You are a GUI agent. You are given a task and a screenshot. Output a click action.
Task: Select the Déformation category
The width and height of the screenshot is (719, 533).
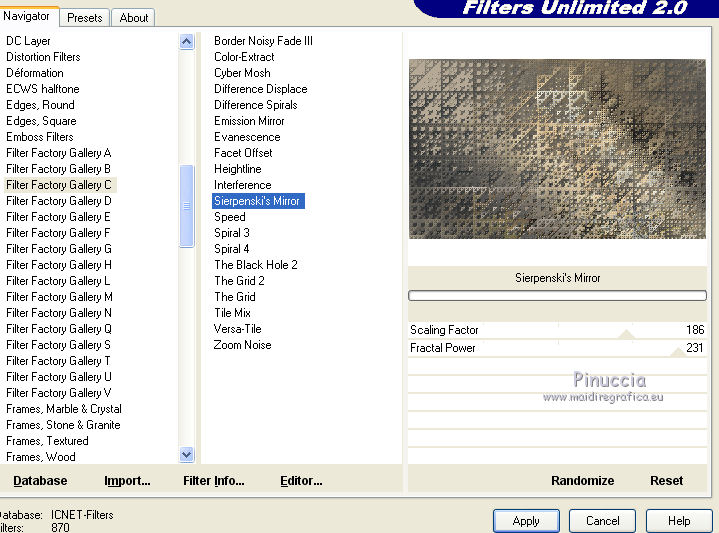click(35, 73)
